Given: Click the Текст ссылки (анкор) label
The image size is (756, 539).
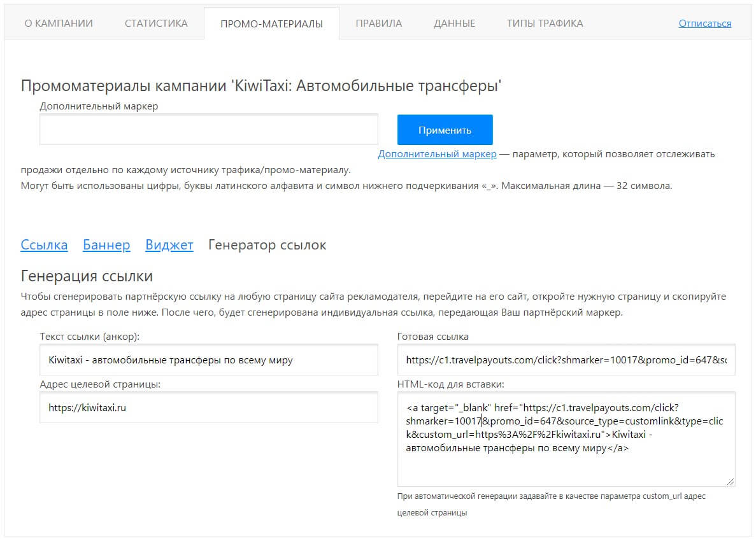Looking at the screenshot, I should (89, 336).
